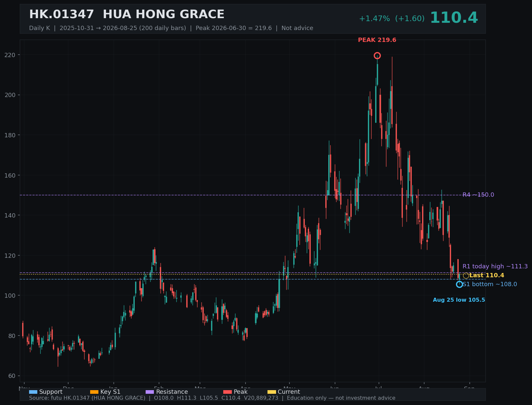Click the red PEAK circle marker
The image size is (532, 405).
[x=377, y=56]
